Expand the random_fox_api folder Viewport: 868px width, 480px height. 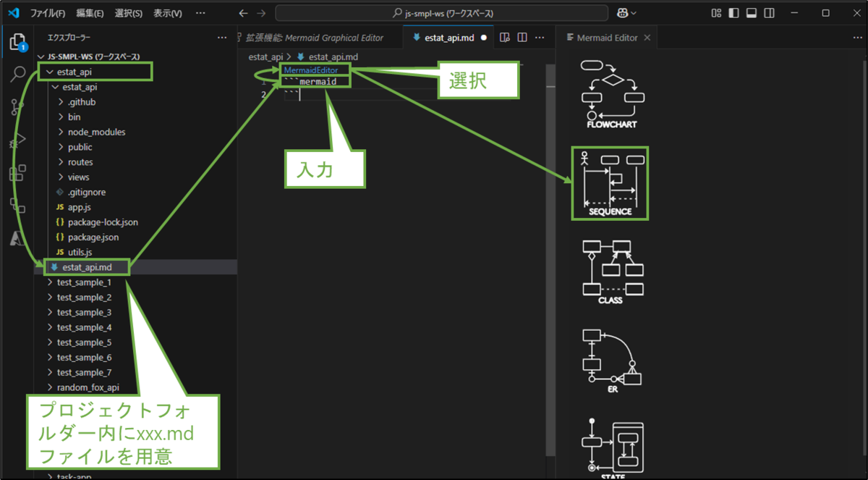point(88,387)
